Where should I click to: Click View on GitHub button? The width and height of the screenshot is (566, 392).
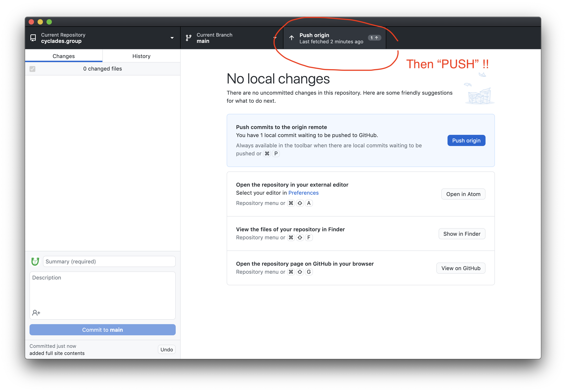point(461,268)
